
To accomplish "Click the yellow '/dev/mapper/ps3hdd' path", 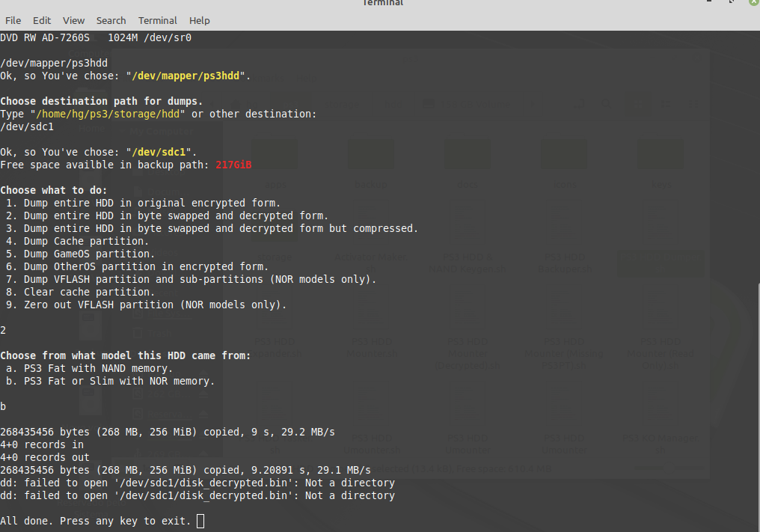I will pos(186,76).
